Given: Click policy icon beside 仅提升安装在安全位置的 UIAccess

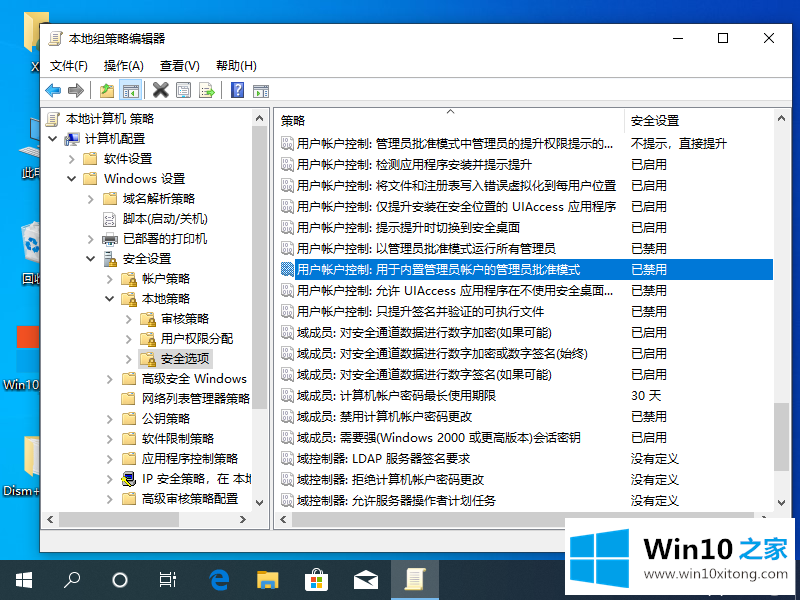Looking at the screenshot, I should [x=287, y=207].
